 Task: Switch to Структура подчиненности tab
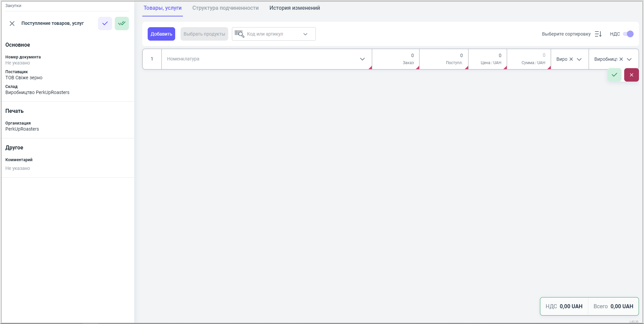coord(225,8)
